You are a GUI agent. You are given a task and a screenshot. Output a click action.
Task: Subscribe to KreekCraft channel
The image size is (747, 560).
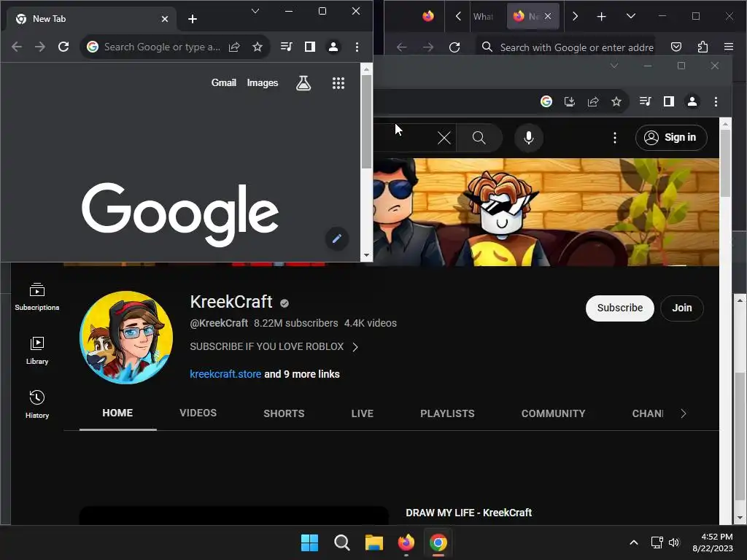pyautogui.click(x=620, y=308)
